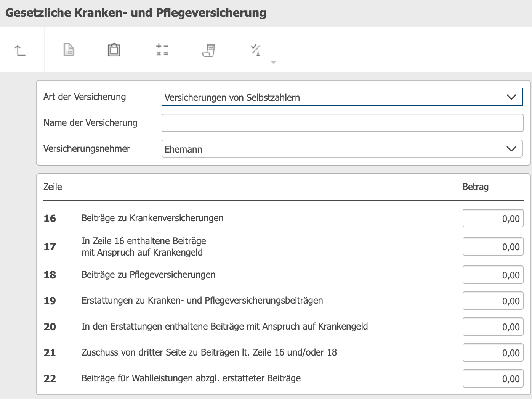Click the document sheet toolbar icon
The width and height of the screenshot is (532, 399).
click(x=69, y=50)
